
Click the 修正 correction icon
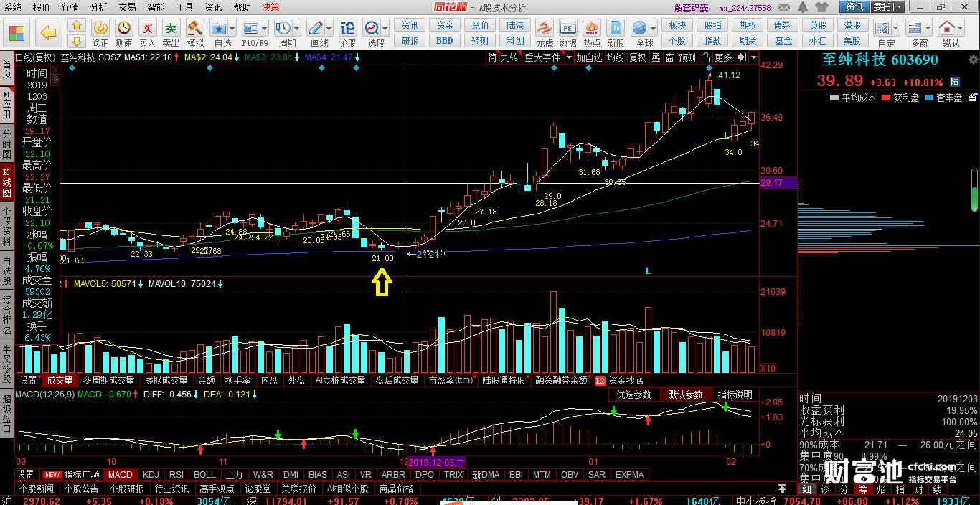[100, 28]
